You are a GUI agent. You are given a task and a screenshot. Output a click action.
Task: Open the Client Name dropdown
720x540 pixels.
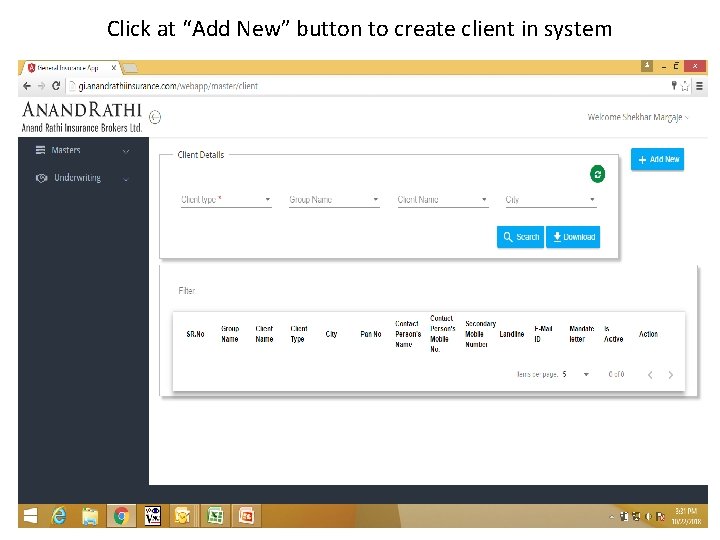pos(443,200)
